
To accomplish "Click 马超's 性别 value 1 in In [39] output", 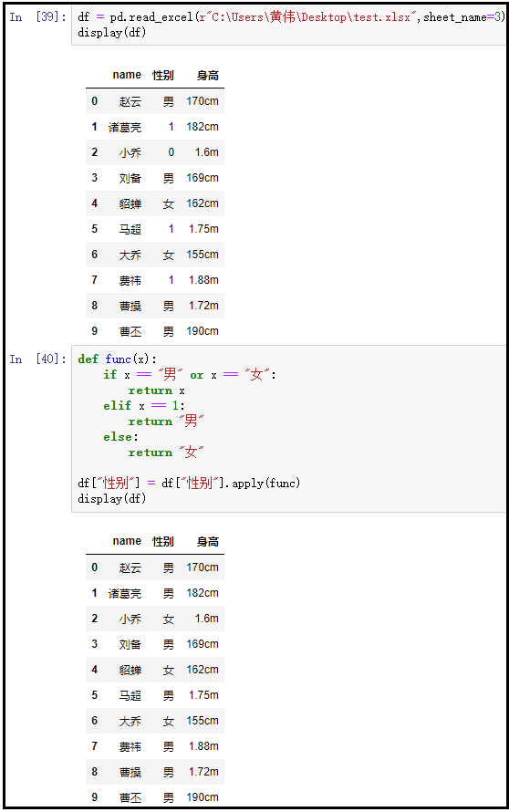I will click(171, 229).
